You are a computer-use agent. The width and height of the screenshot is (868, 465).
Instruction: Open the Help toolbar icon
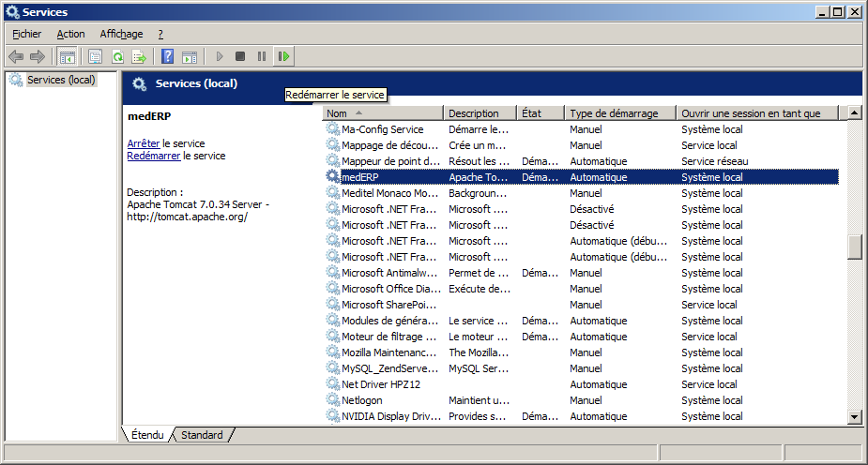pyautogui.click(x=167, y=56)
